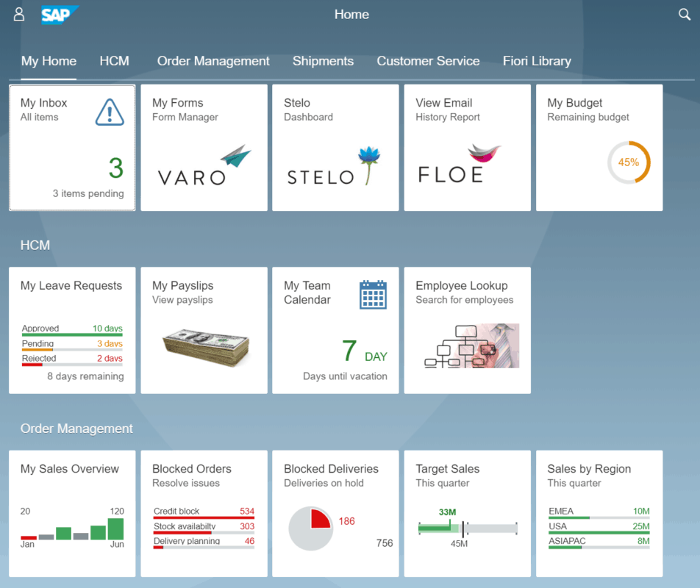Click the HCM section heading
This screenshot has height=588, width=700.
[35, 245]
